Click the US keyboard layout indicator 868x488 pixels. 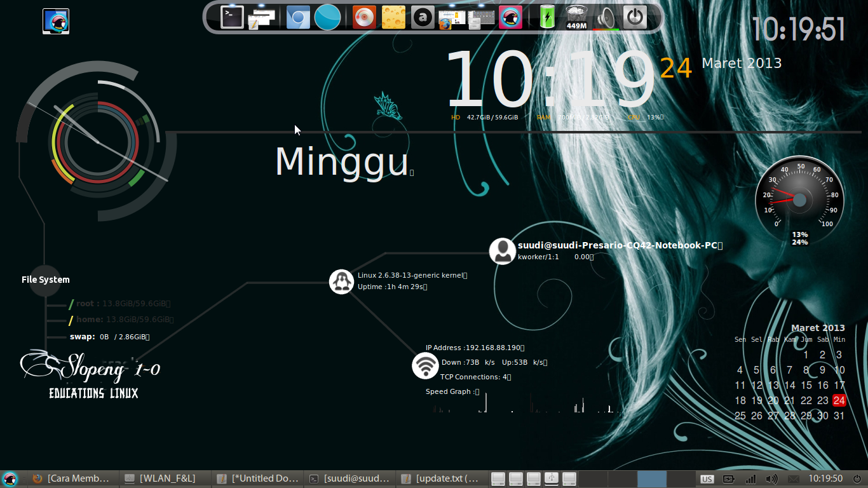[708, 478]
